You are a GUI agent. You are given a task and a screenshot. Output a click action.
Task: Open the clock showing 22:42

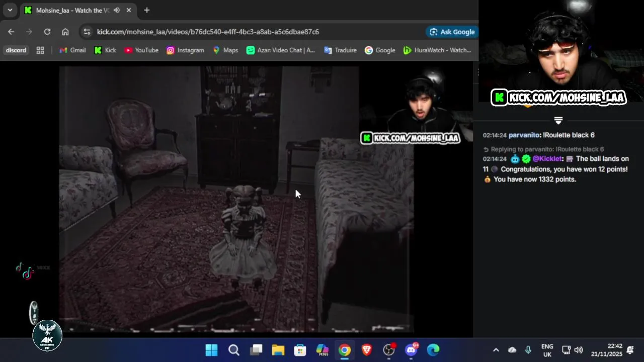[x=606, y=350]
